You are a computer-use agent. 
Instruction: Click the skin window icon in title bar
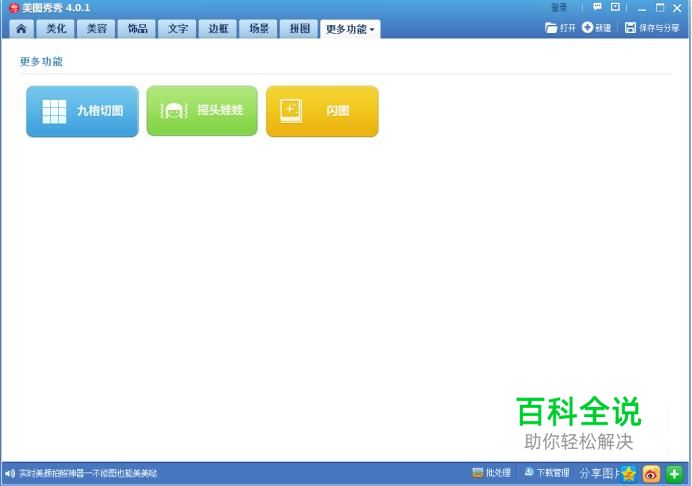[x=615, y=7]
